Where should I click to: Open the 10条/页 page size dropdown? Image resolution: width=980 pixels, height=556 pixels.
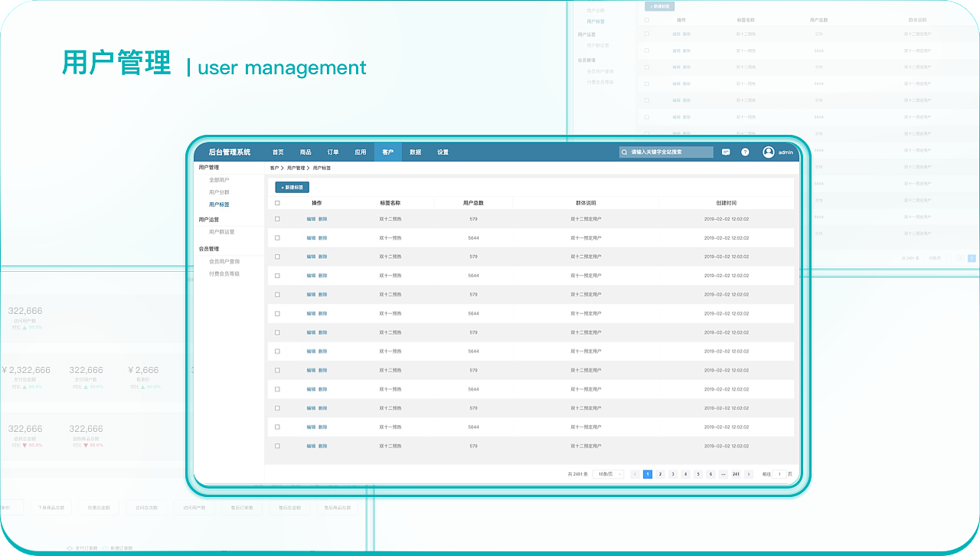609,474
